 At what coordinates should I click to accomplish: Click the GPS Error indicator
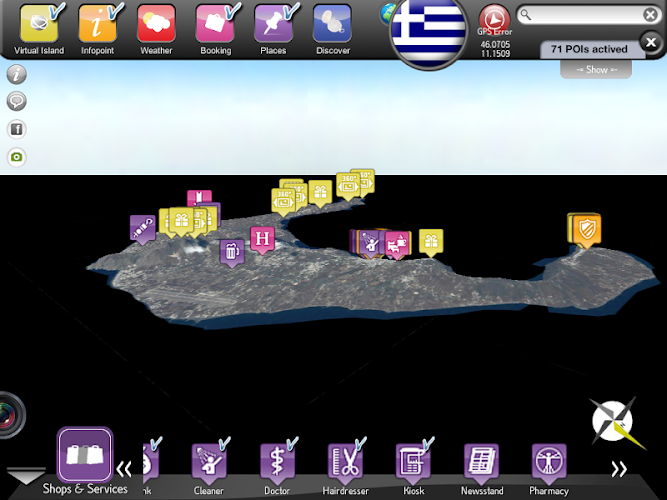click(494, 20)
